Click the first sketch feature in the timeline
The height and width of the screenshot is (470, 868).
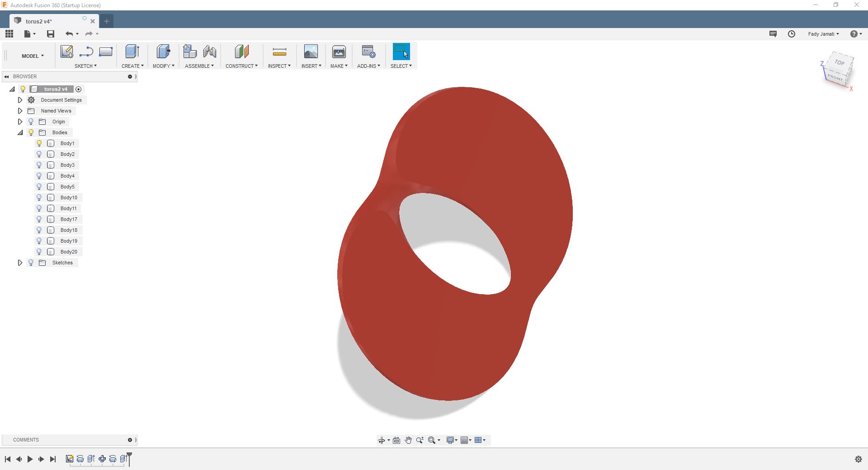(69, 459)
